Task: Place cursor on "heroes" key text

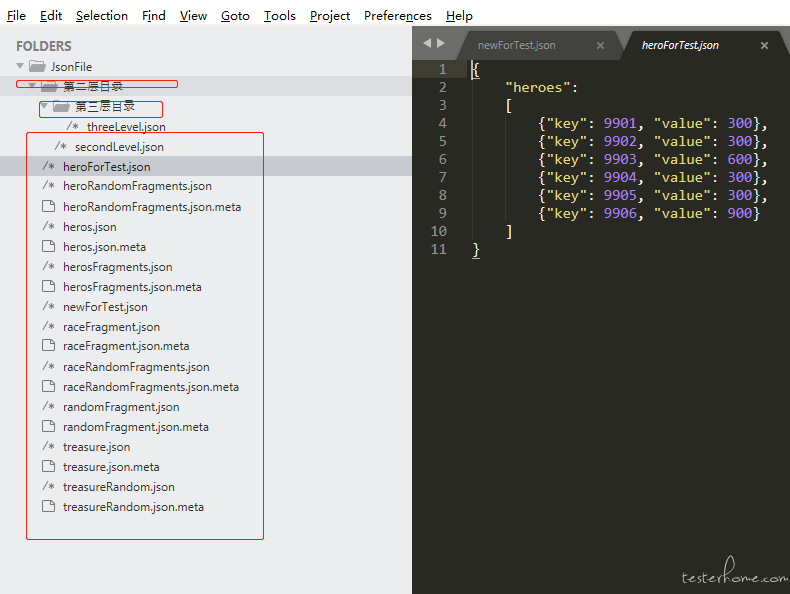Action: click(537, 88)
